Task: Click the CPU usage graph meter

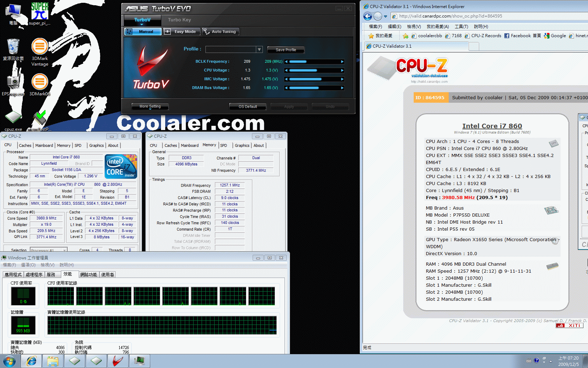Action: (x=23, y=296)
